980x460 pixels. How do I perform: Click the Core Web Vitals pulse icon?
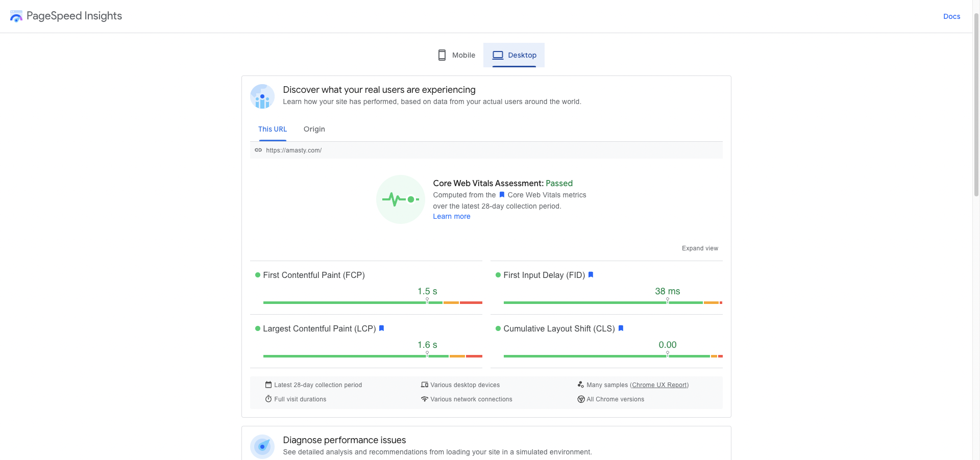[401, 199]
